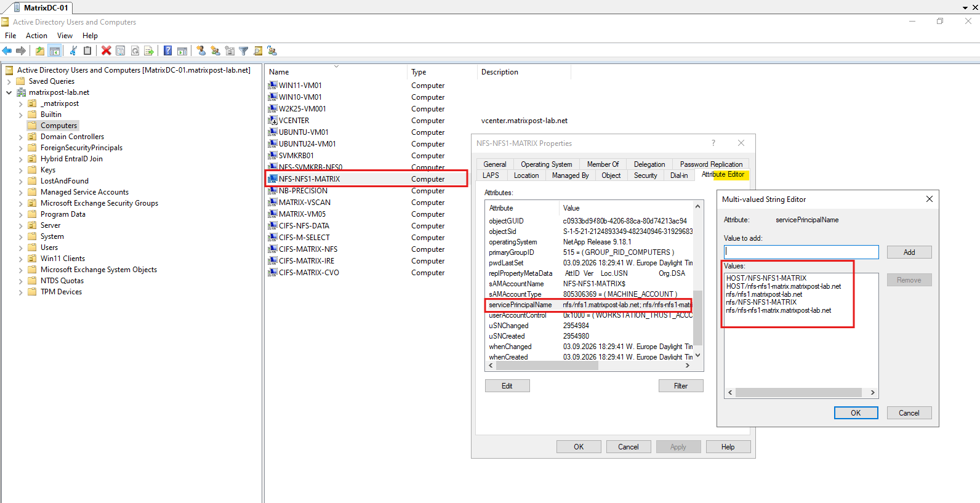980x503 pixels.
Task: Expand the Saved Queries tree node
Action: 9,81
